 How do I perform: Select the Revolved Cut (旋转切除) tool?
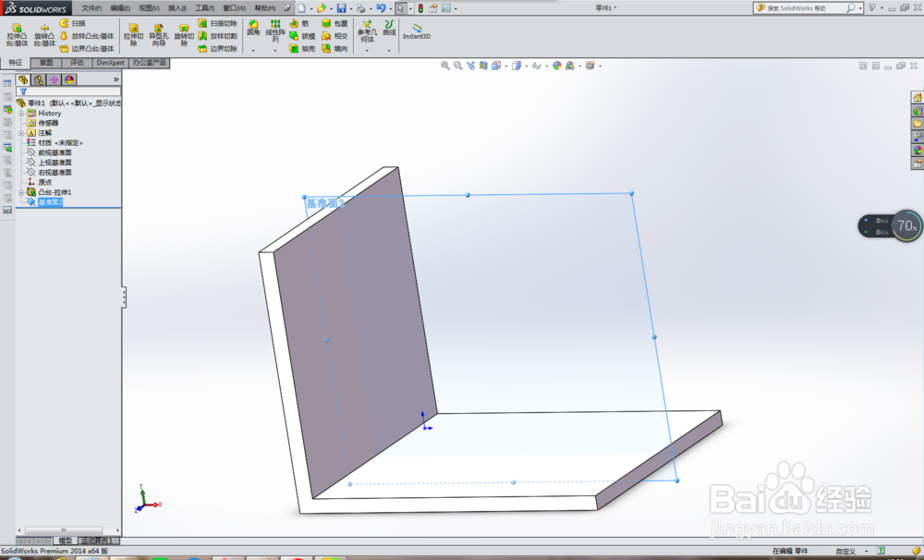point(184,35)
